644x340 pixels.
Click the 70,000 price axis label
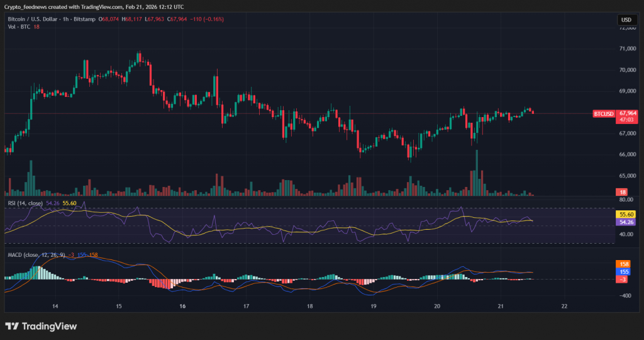coord(628,70)
